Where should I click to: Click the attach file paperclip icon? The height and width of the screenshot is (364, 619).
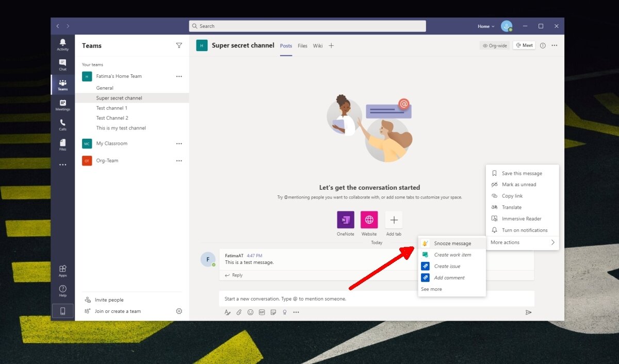[x=239, y=312]
